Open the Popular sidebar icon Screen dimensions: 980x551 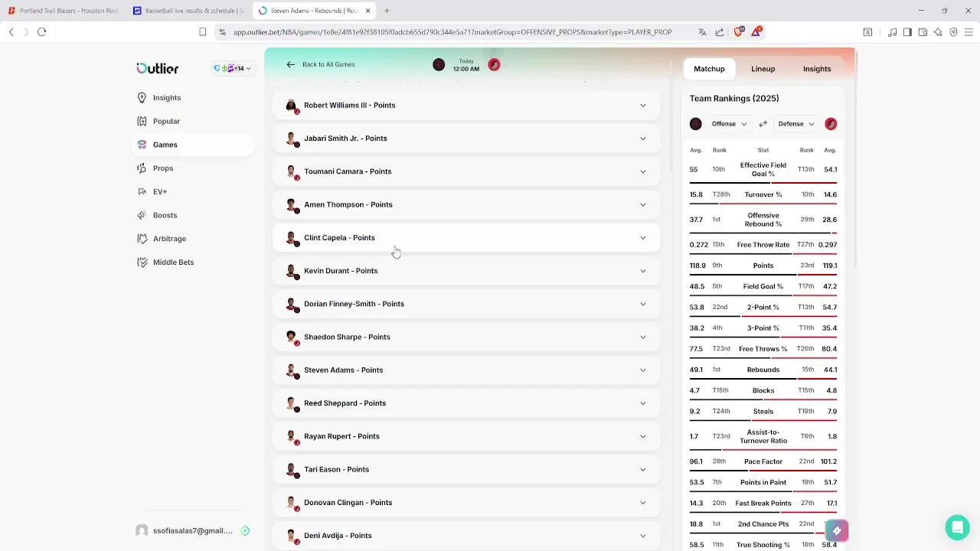point(142,121)
